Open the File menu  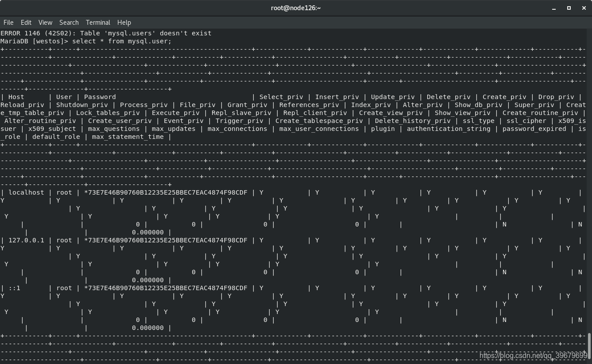pos(8,22)
